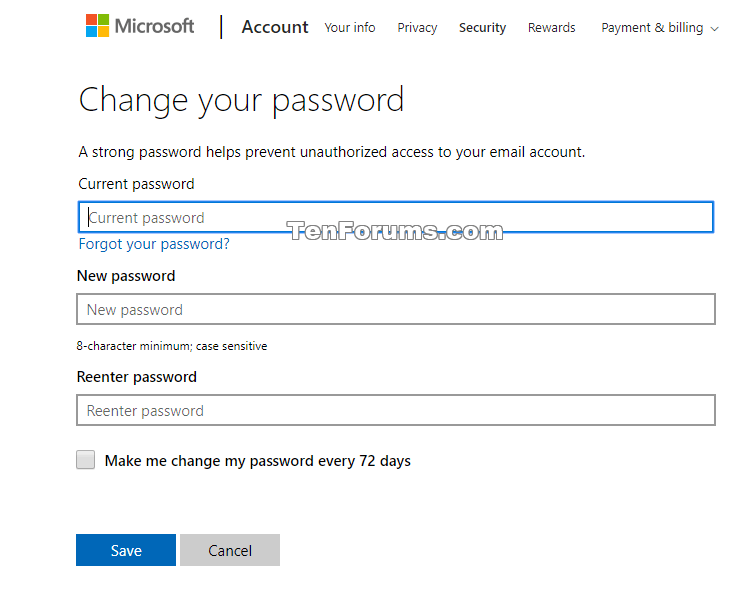
Task: Click the '8-character minimum; case sensitive' hint
Action: click(172, 346)
